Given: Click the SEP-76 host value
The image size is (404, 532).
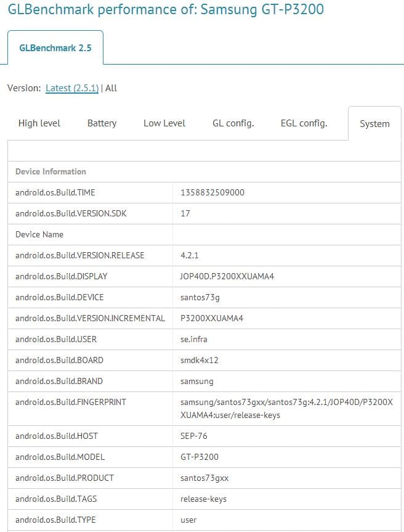Looking at the screenshot, I should 194,436.
